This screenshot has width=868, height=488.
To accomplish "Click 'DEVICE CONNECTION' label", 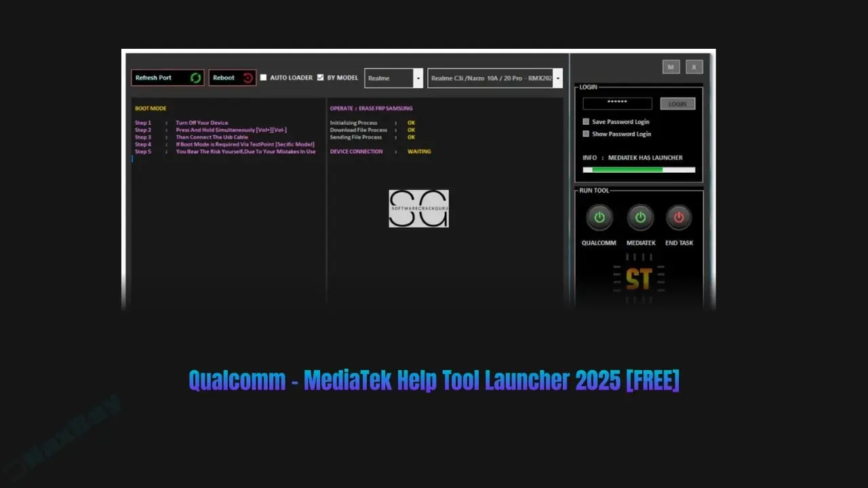I will (356, 152).
